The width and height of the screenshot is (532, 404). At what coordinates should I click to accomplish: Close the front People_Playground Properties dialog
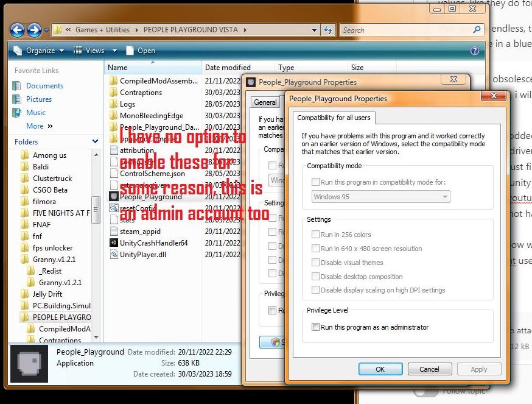coord(494,96)
